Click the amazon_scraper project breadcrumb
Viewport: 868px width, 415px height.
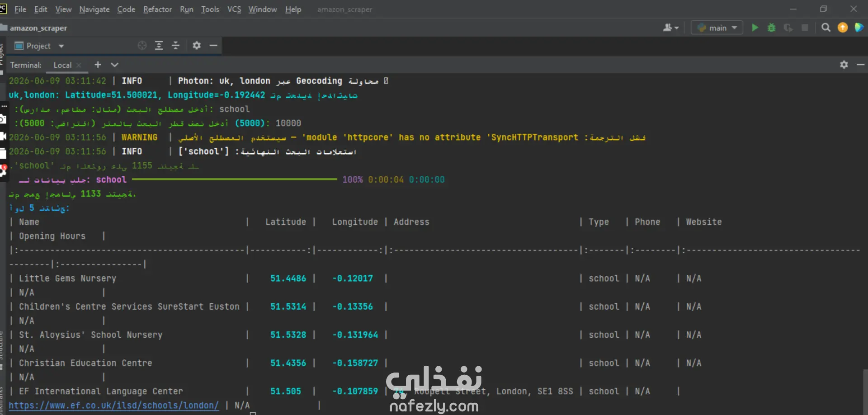(38, 28)
